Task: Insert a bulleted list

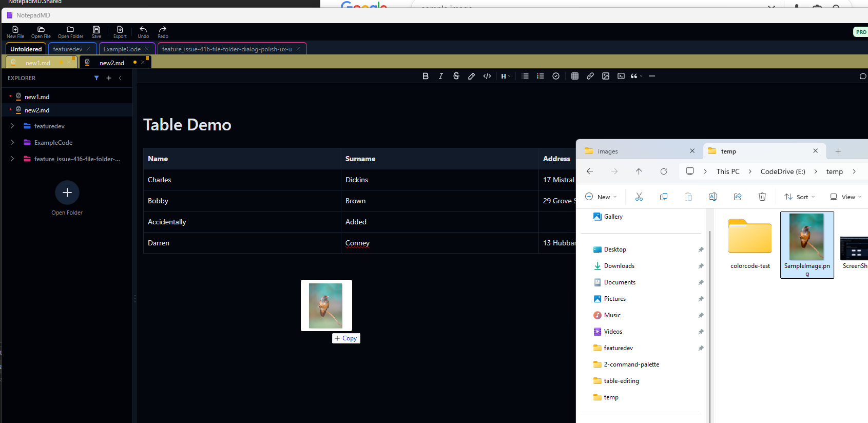Action: (525, 76)
